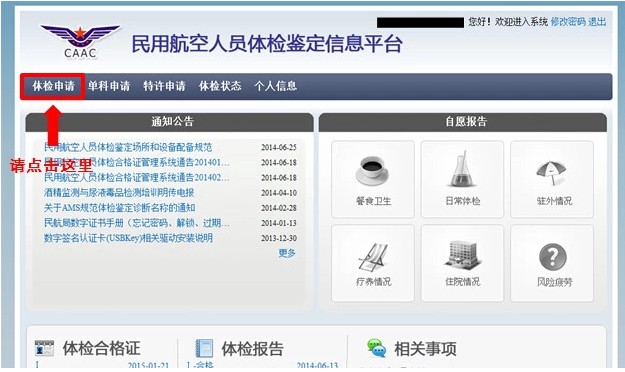Screen dimensions: 625x372
Task: Click the 体检报告 notebook icon
Action: 204,348
